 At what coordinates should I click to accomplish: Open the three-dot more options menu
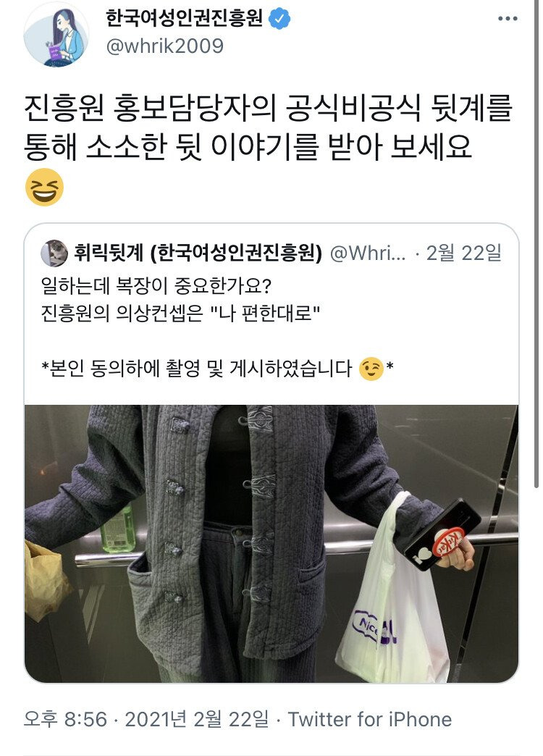(x=508, y=19)
